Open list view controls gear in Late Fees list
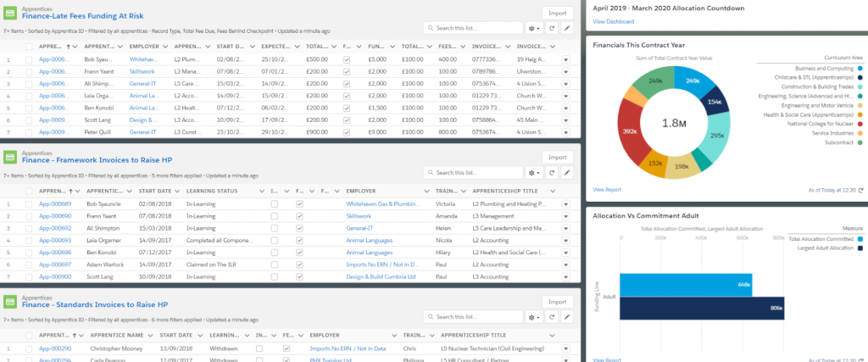The image size is (868, 362). [x=534, y=28]
